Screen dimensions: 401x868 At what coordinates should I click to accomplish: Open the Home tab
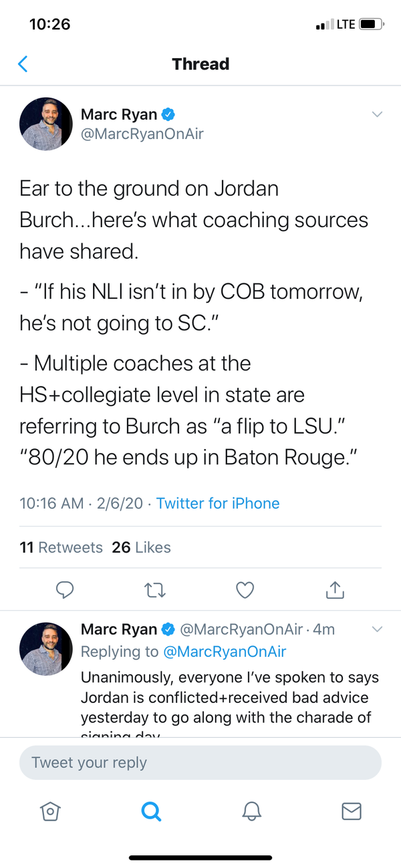(x=49, y=811)
